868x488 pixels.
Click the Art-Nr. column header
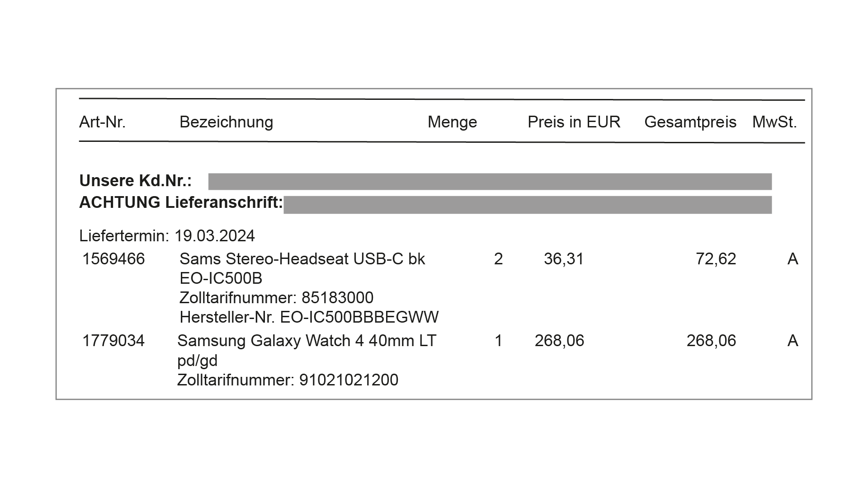pyautogui.click(x=102, y=122)
